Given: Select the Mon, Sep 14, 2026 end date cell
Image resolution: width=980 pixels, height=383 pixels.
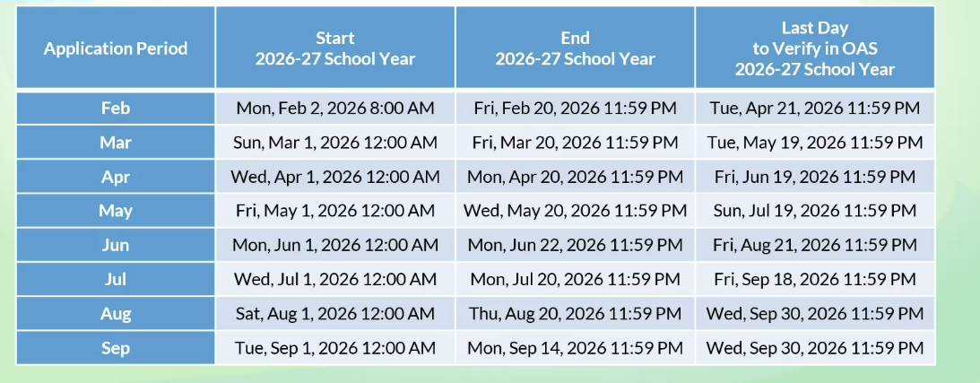Looking at the screenshot, I should click(x=575, y=347).
